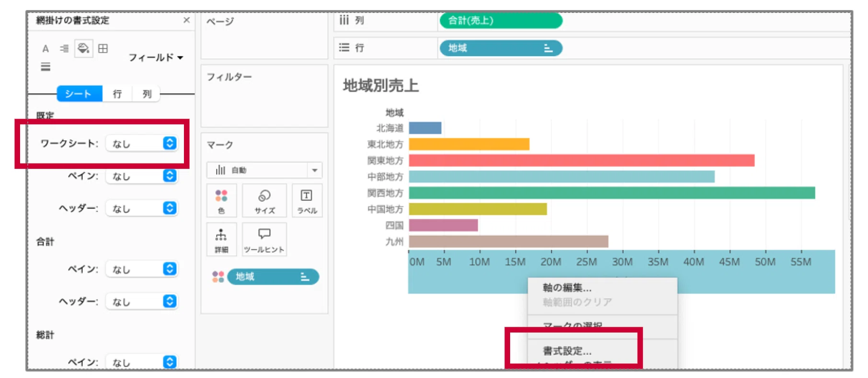Open the 合計 ペイン shading dropdown
The height and width of the screenshot is (378, 868).
pyautogui.click(x=142, y=269)
